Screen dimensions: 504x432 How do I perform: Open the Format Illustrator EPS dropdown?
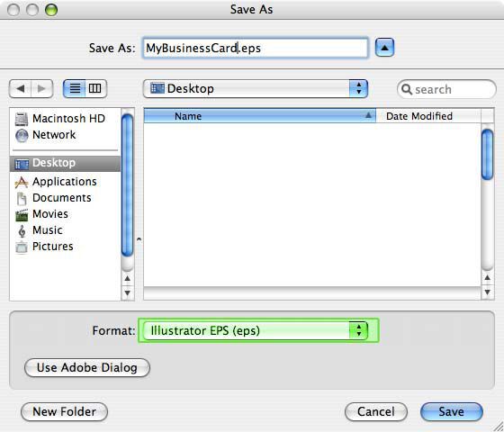coord(256,330)
